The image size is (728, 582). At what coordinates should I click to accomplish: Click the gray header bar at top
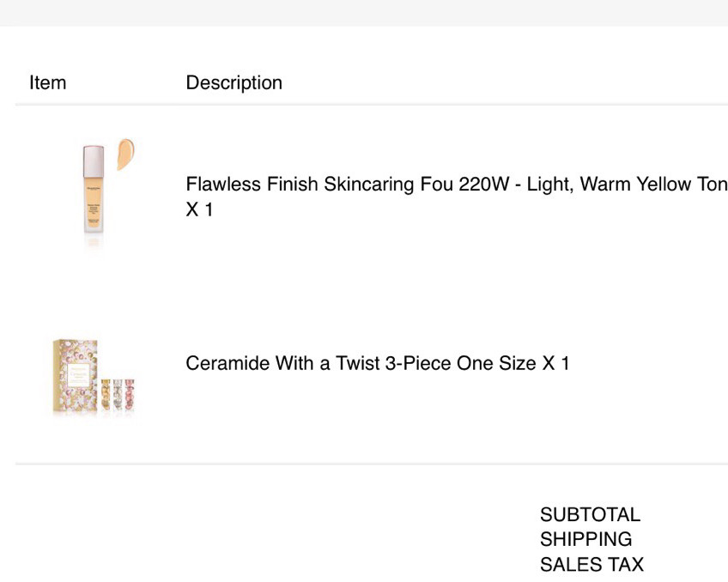coord(364,13)
